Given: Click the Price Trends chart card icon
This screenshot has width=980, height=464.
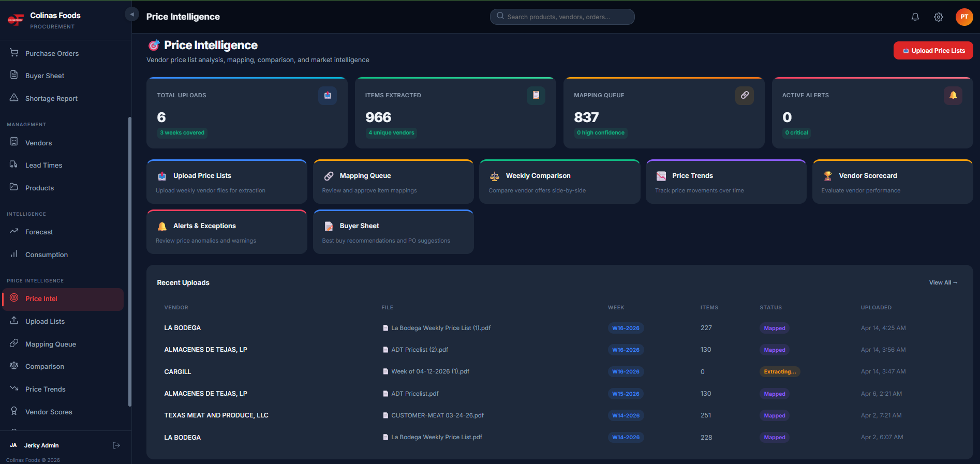Looking at the screenshot, I should point(661,176).
